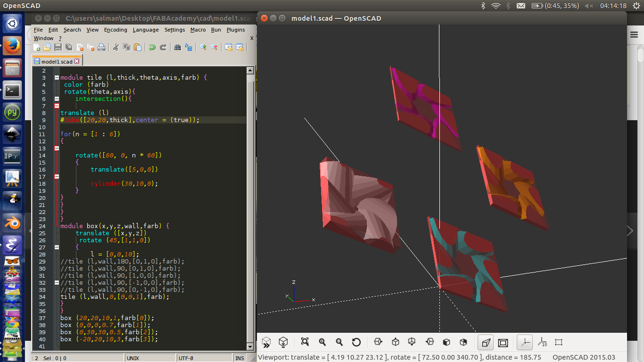The height and width of the screenshot is (362, 644).
Task: Print the document from the Notepad++ toolbar
Action: point(101,48)
